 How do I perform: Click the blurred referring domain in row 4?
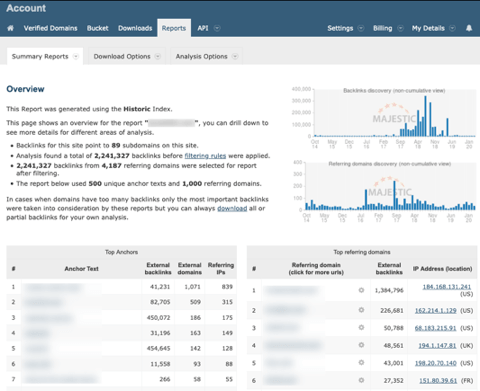(x=294, y=345)
